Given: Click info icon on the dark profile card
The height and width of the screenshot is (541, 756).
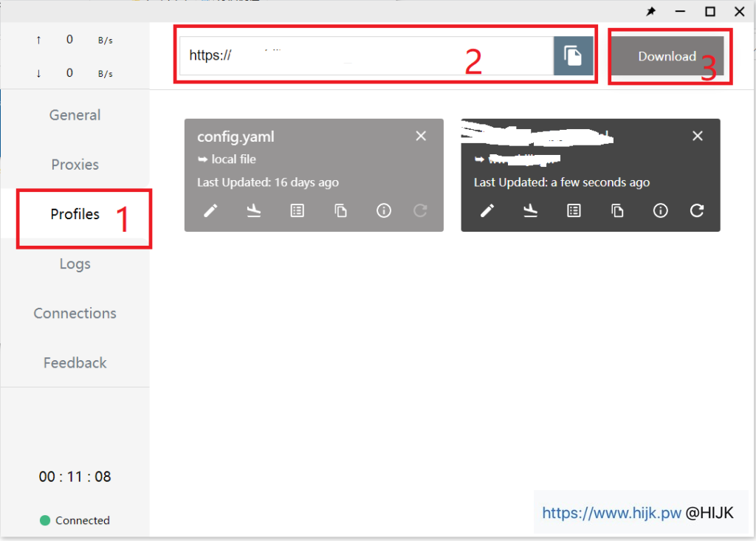Looking at the screenshot, I should (661, 211).
